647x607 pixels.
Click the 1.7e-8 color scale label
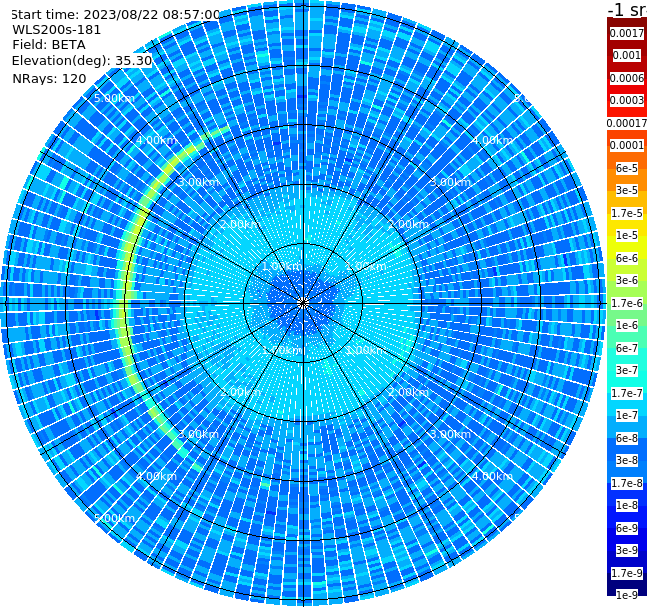[x=627, y=483]
